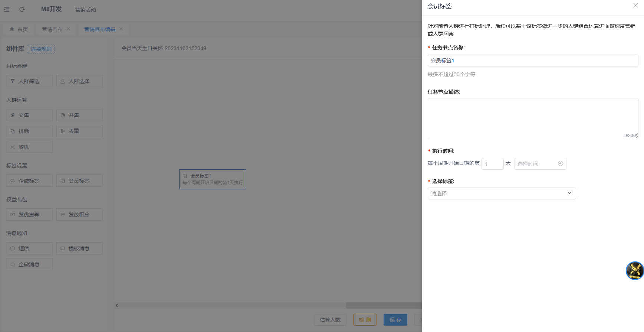Click the 会员标签1 node on canvas
This screenshot has height=332, width=644.
click(213, 179)
